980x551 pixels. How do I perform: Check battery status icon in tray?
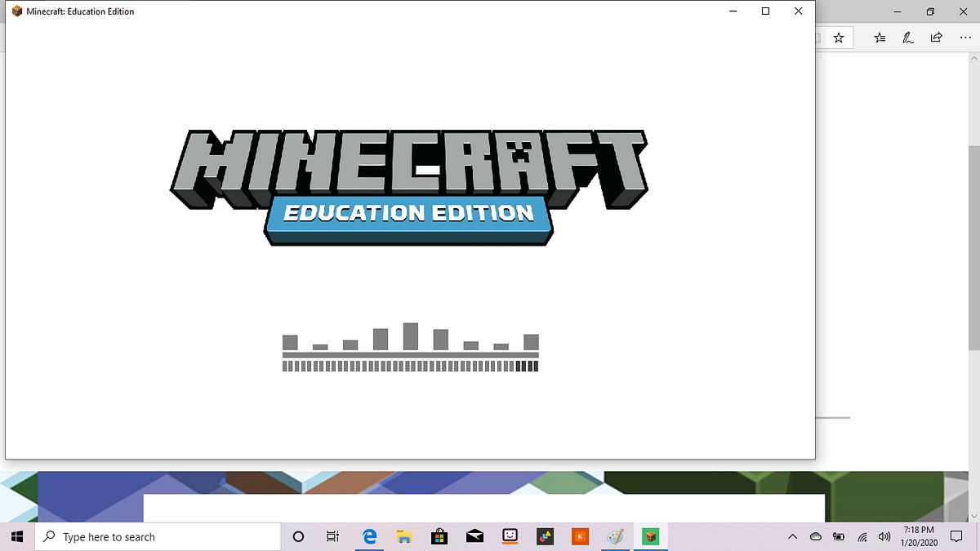[x=839, y=536]
